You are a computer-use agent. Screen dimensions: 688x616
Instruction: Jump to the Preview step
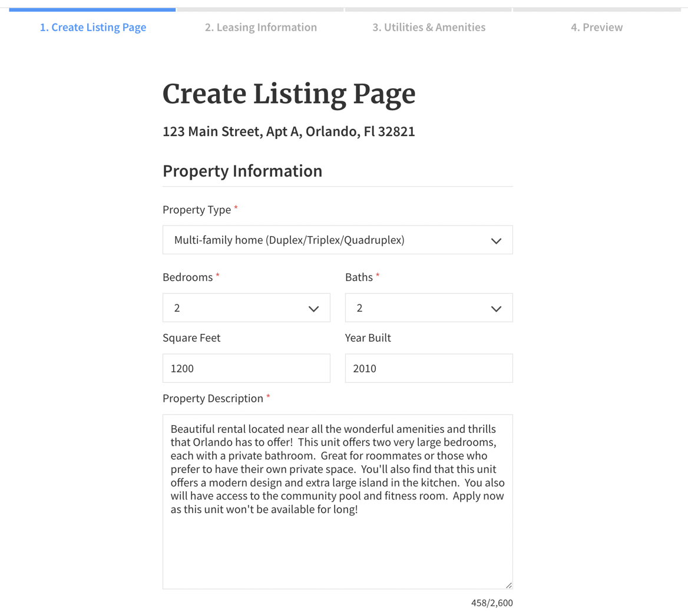click(x=597, y=27)
